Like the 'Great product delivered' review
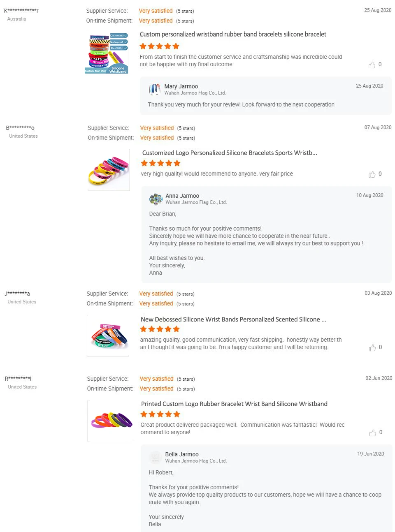The image size is (395, 532). [373, 433]
